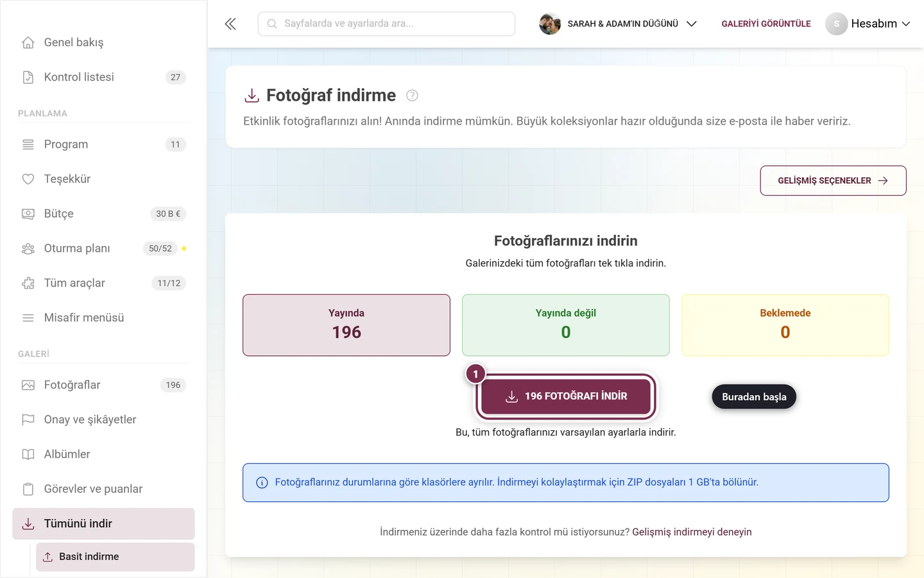Open Gelişmiş Seçenekler button
The width and height of the screenshot is (924, 578).
[833, 180]
